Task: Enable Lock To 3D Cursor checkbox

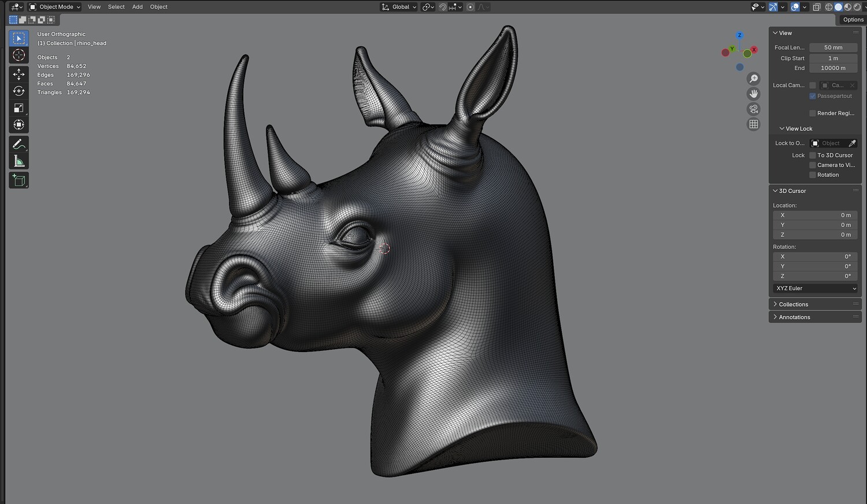Action: (x=813, y=155)
